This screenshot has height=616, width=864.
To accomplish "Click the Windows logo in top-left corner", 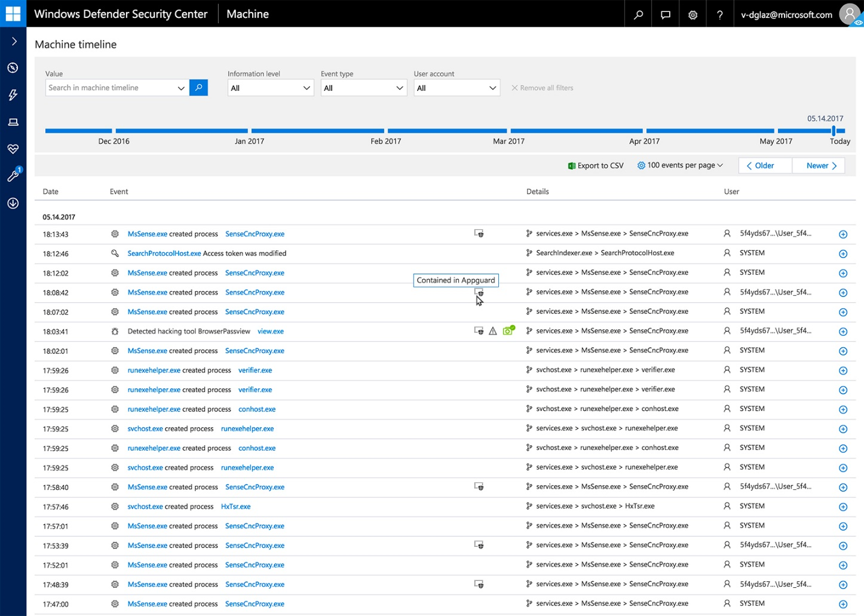I will [13, 14].
